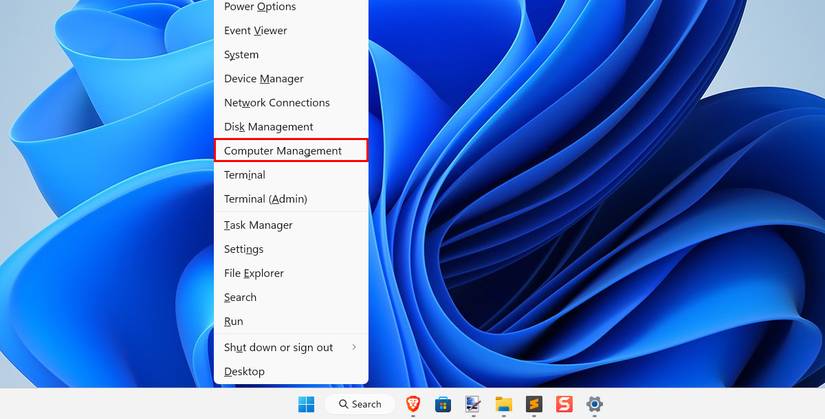Open Device Manager menu entry

[x=291, y=79]
